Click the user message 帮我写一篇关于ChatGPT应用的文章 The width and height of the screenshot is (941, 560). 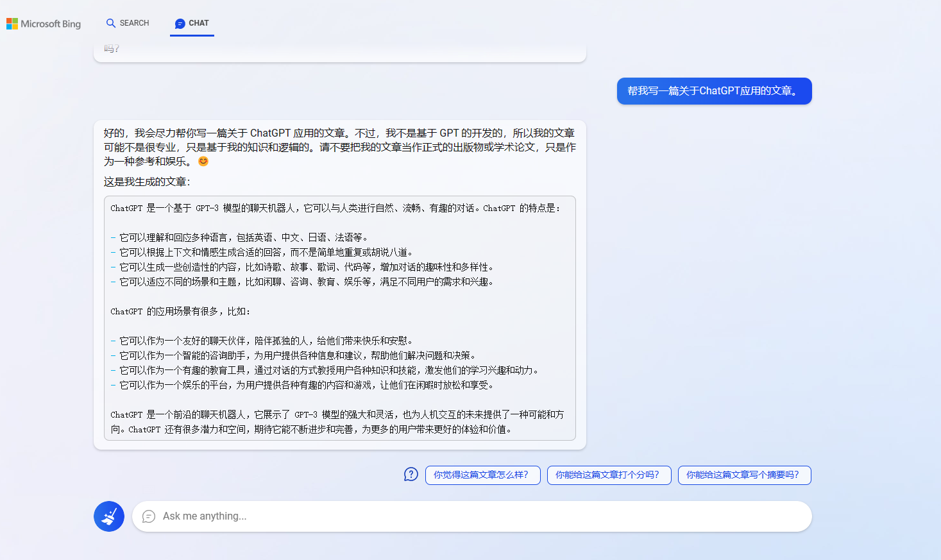715,91
